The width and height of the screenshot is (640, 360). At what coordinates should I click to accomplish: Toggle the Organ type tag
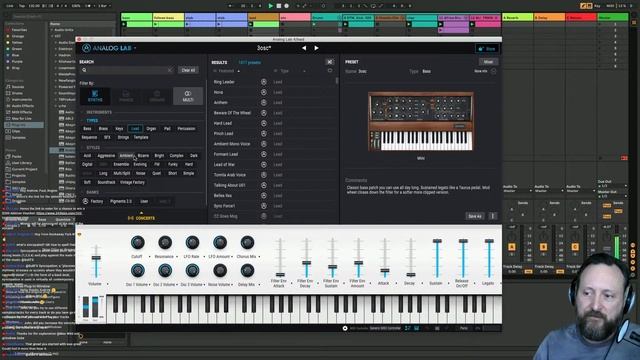tap(151, 129)
